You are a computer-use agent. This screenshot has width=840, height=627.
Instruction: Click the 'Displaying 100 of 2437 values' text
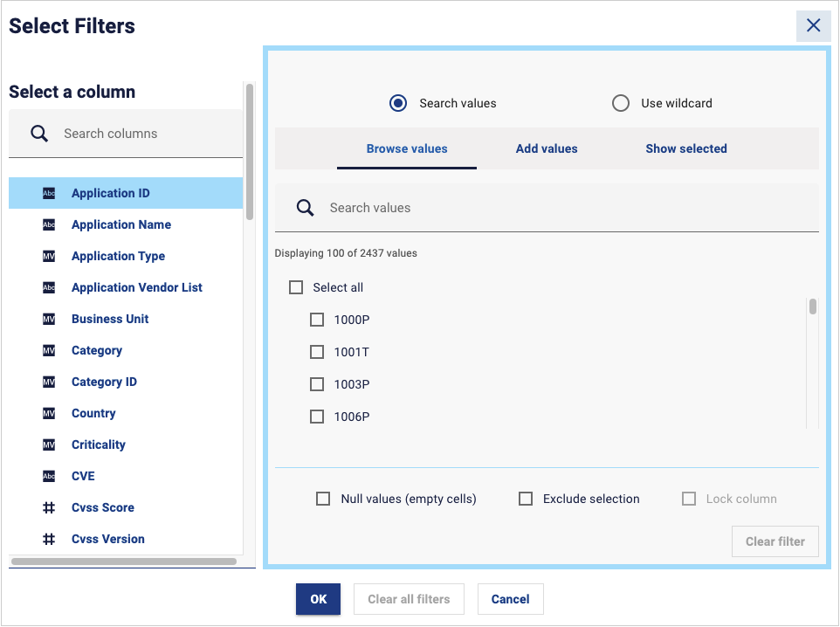(346, 253)
